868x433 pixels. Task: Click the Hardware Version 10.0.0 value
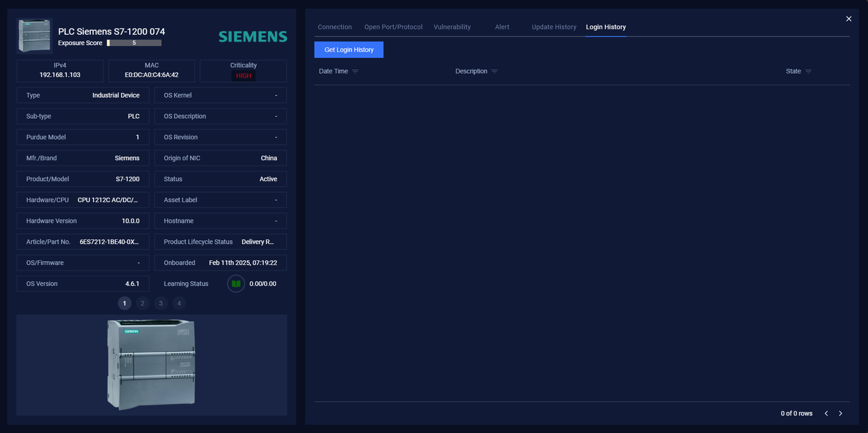point(131,221)
